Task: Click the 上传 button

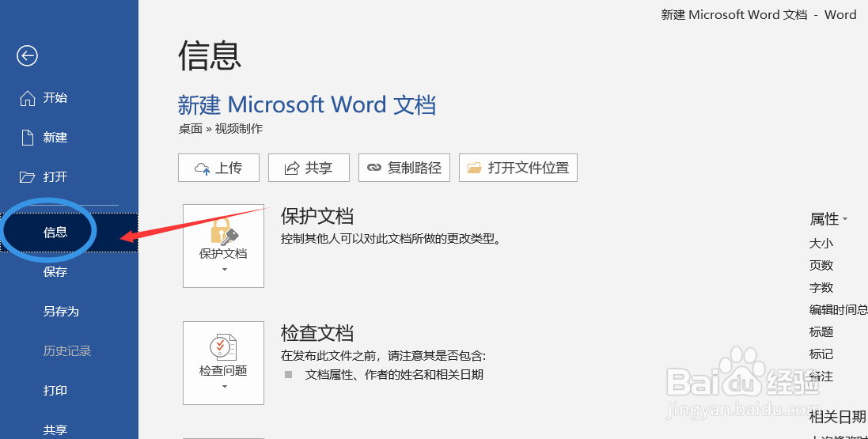Action: 218,168
